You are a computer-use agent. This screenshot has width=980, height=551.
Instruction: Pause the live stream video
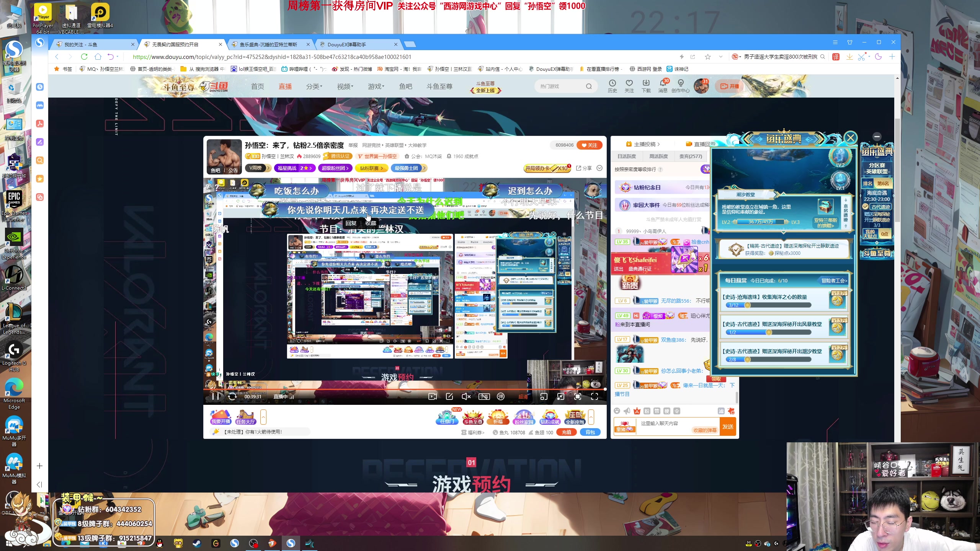(x=216, y=396)
